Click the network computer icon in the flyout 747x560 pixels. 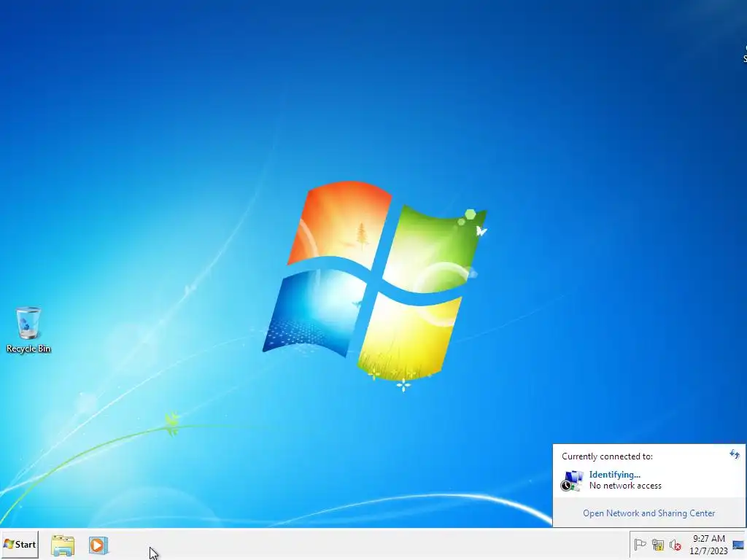pyautogui.click(x=572, y=481)
